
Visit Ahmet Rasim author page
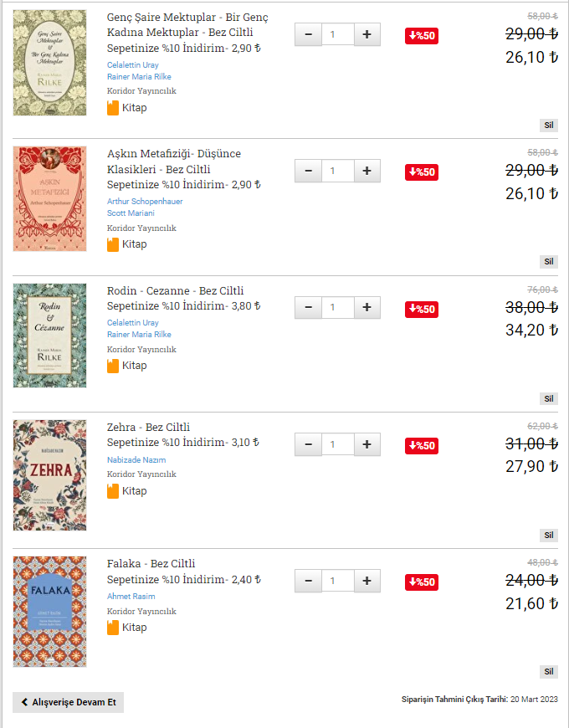click(x=131, y=597)
